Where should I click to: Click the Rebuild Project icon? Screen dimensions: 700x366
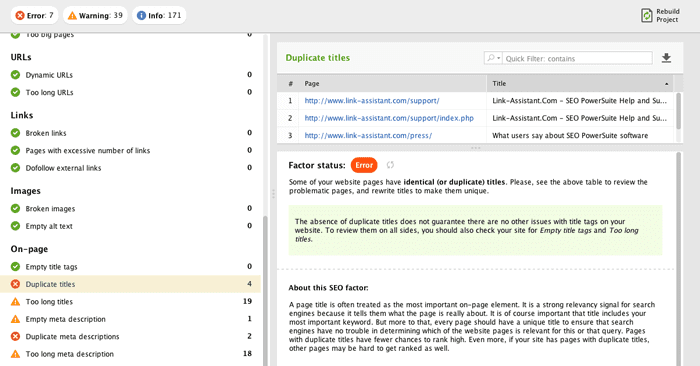click(647, 16)
